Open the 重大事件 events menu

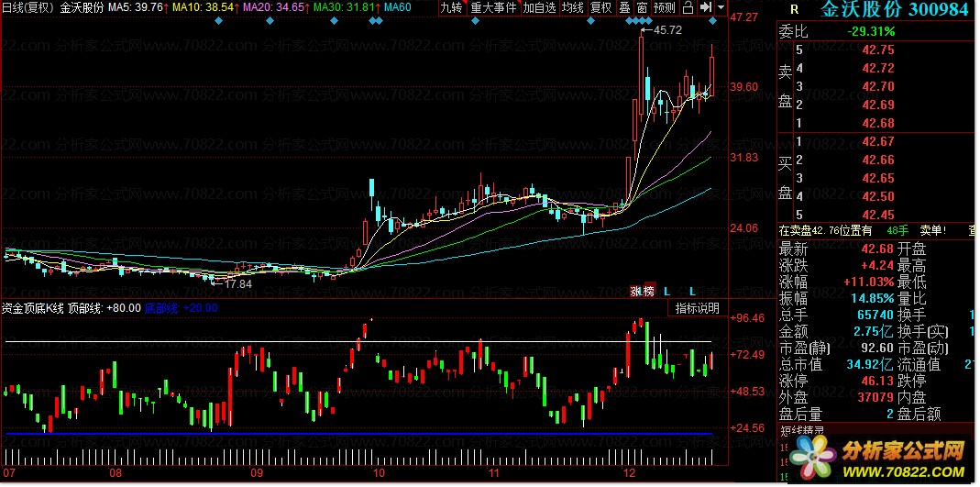click(494, 8)
